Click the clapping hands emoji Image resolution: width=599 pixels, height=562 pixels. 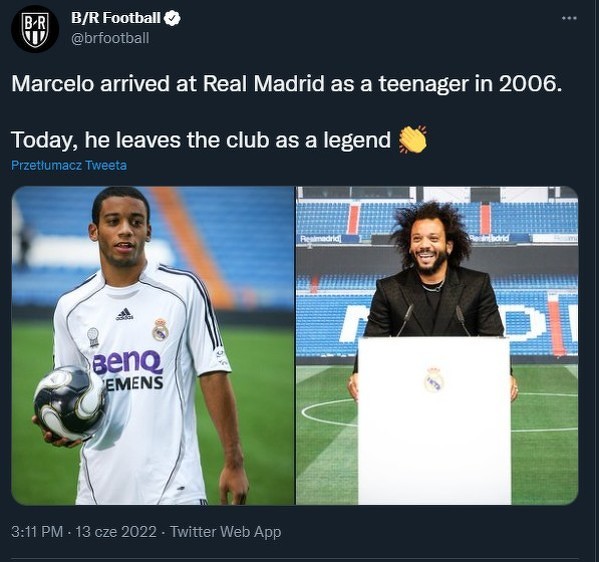(x=413, y=139)
